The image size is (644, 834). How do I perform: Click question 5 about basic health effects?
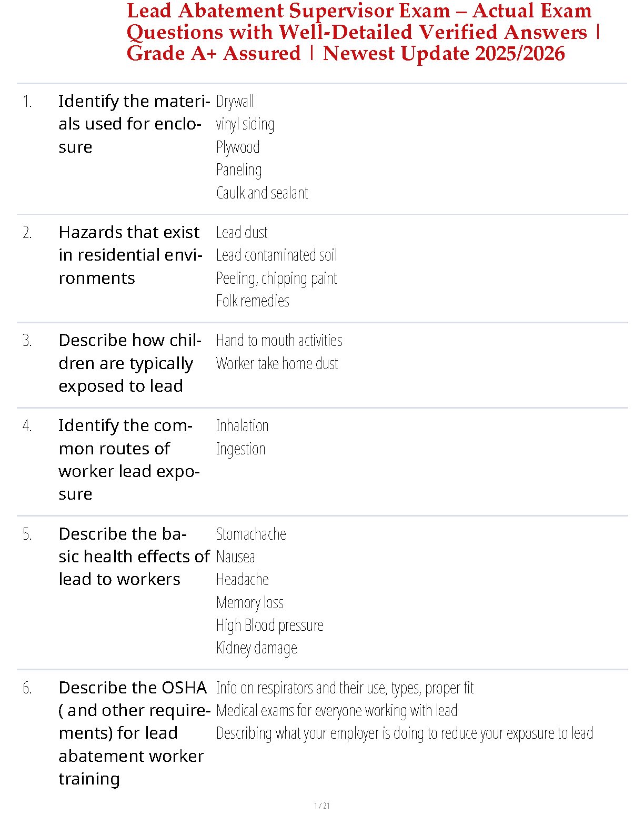click(134, 557)
